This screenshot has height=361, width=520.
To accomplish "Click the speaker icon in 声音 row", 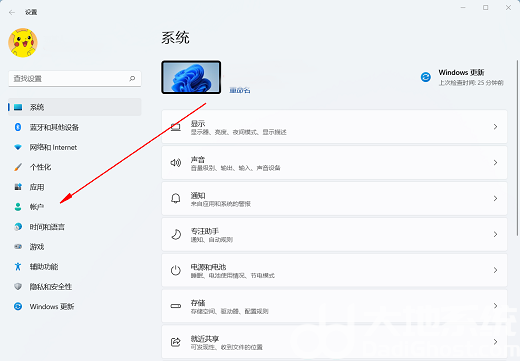I will (176, 163).
